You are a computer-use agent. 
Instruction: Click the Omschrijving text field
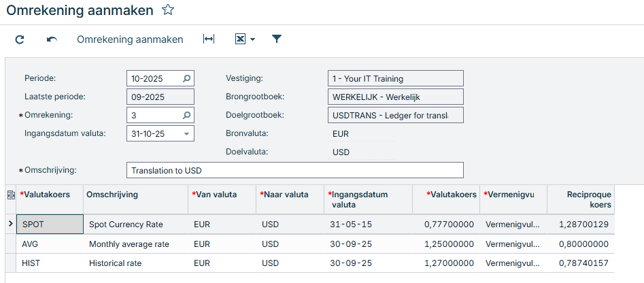294,170
